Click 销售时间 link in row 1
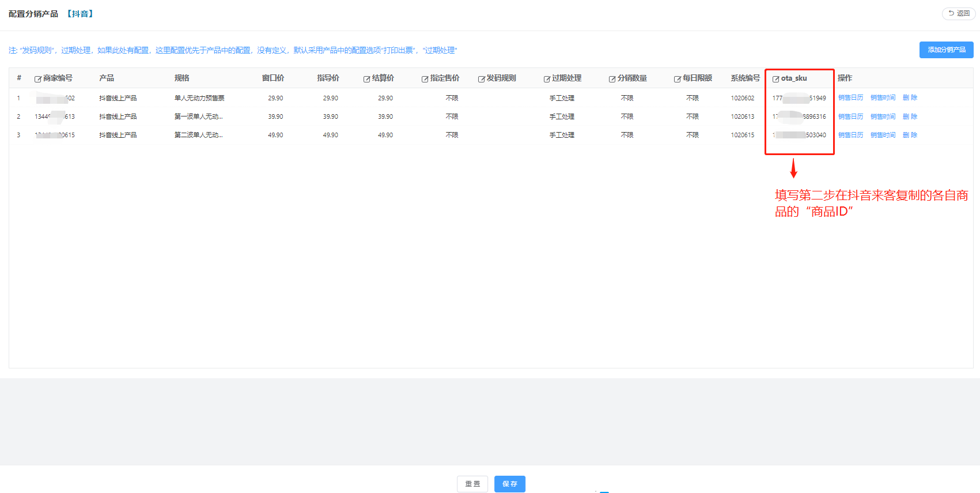980x493 pixels. [x=883, y=98]
